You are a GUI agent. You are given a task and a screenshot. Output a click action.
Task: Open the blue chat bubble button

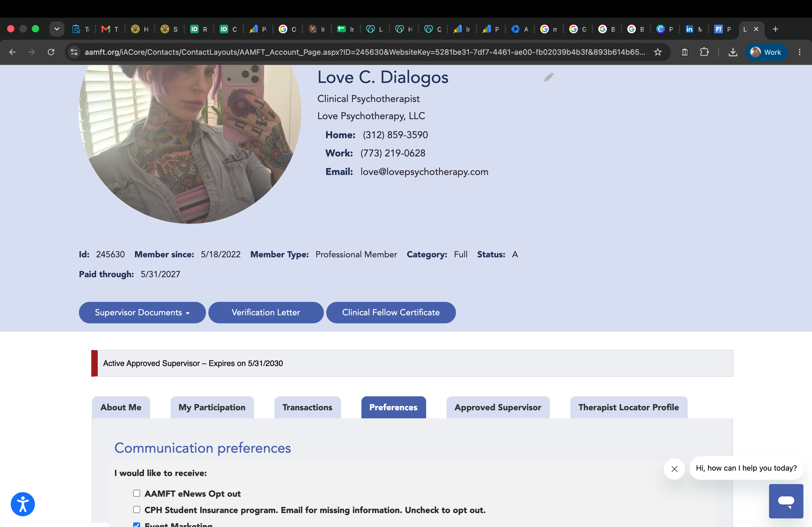(x=786, y=501)
